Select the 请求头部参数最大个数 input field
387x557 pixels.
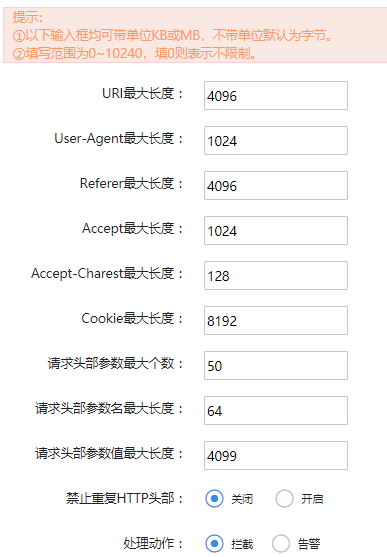click(x=276, y=366)
